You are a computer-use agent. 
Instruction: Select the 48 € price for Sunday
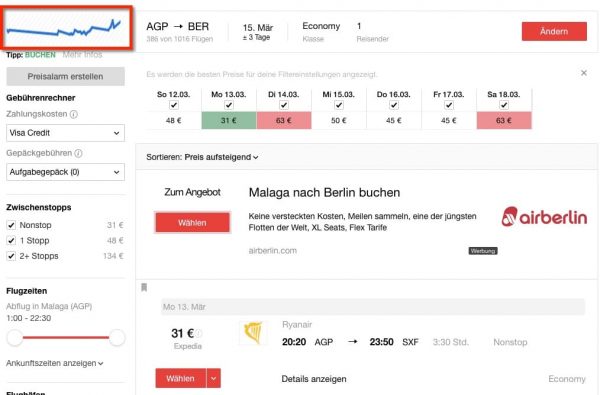(x=174, y=120)
